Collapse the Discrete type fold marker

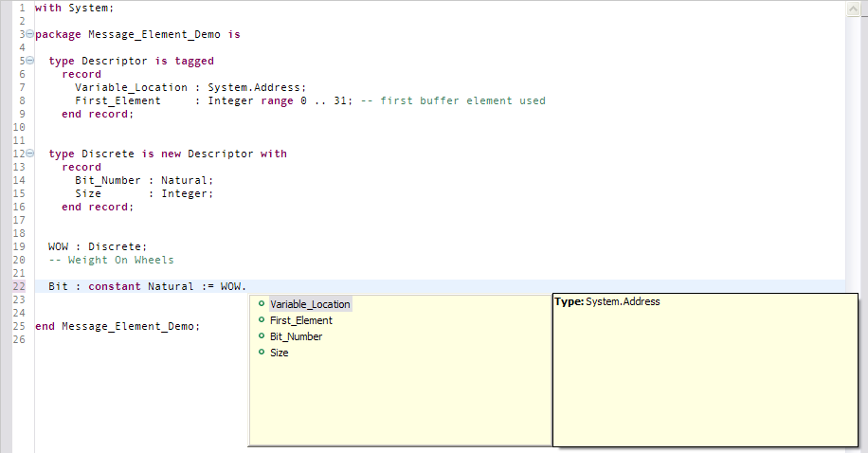point(29,154)
